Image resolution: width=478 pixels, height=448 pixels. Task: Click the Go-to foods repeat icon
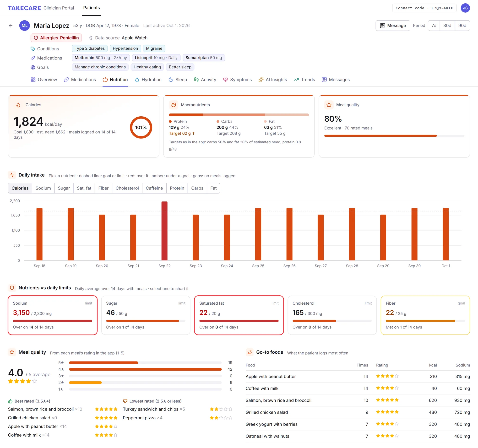click(250, 352)
